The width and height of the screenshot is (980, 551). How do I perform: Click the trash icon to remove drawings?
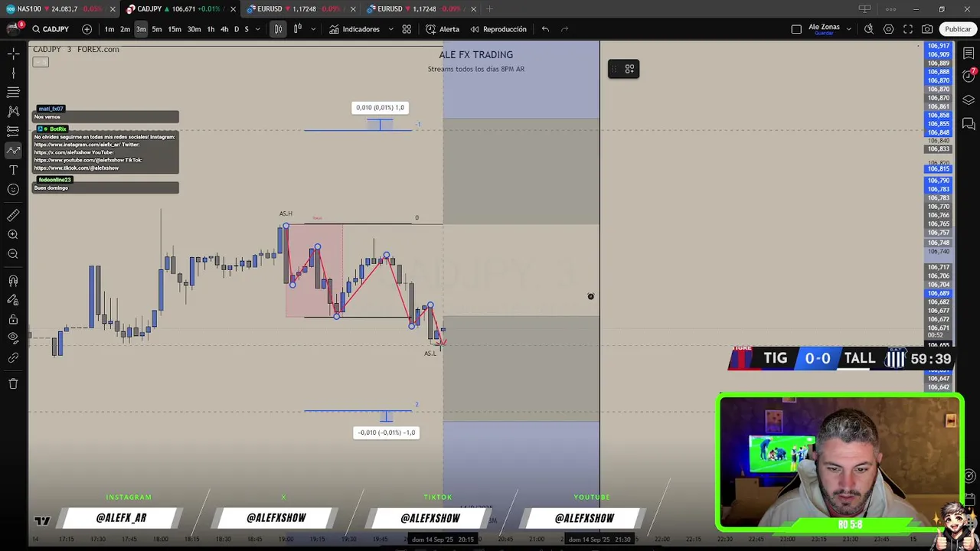13,383
